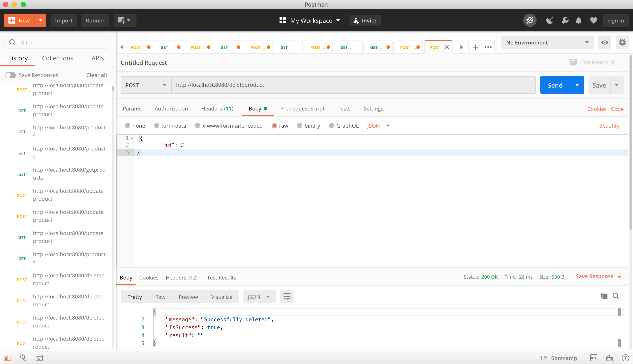Open the notifications bell icon
This screenshot has width=633, height=364.
coord(578,20)
